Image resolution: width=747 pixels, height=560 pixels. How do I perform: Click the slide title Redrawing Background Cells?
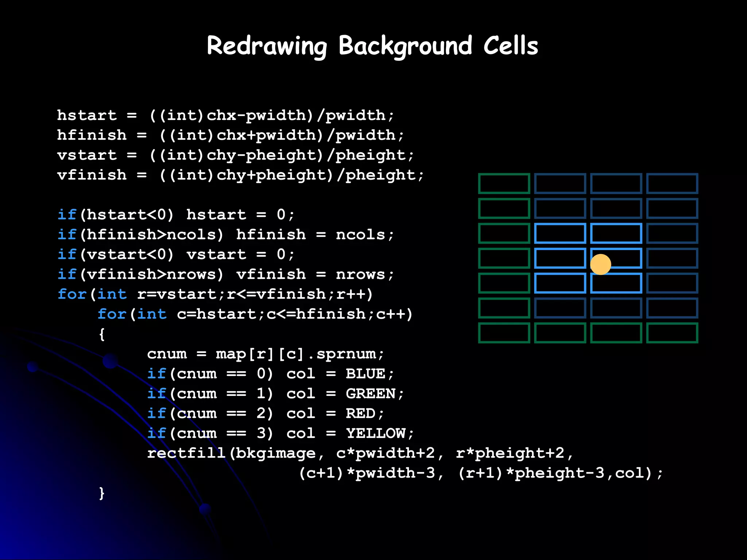372,46
